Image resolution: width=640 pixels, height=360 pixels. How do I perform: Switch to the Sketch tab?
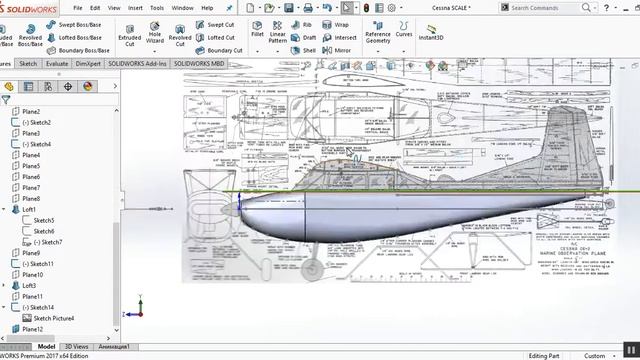point(28,64)
